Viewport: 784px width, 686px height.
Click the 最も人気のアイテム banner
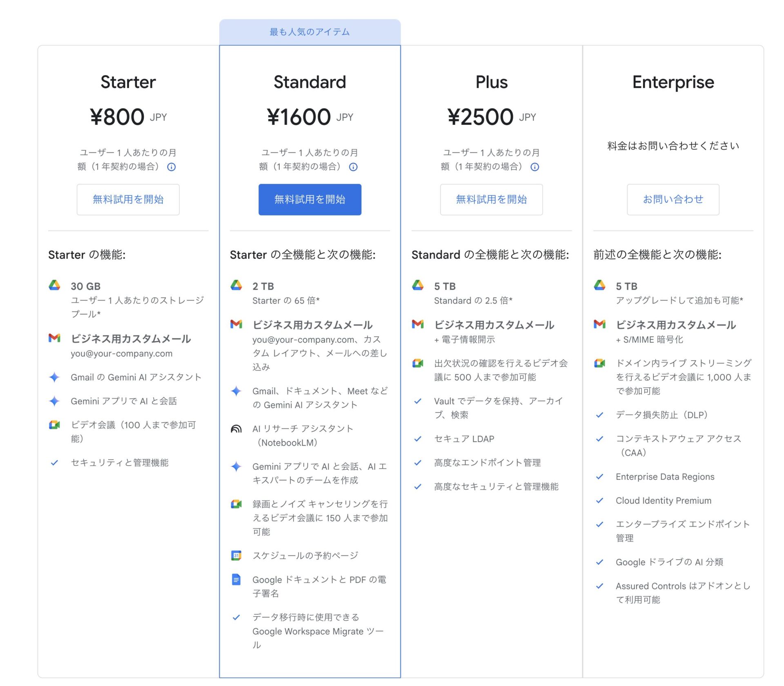click(x=310, y=32)
